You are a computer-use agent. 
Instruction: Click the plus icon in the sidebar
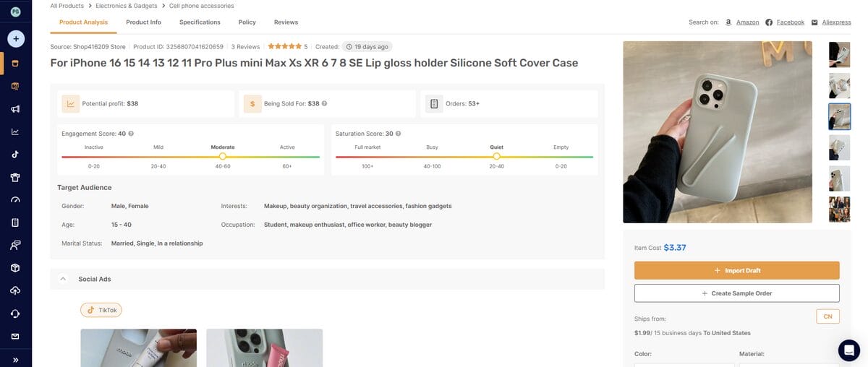coord(15,38)
